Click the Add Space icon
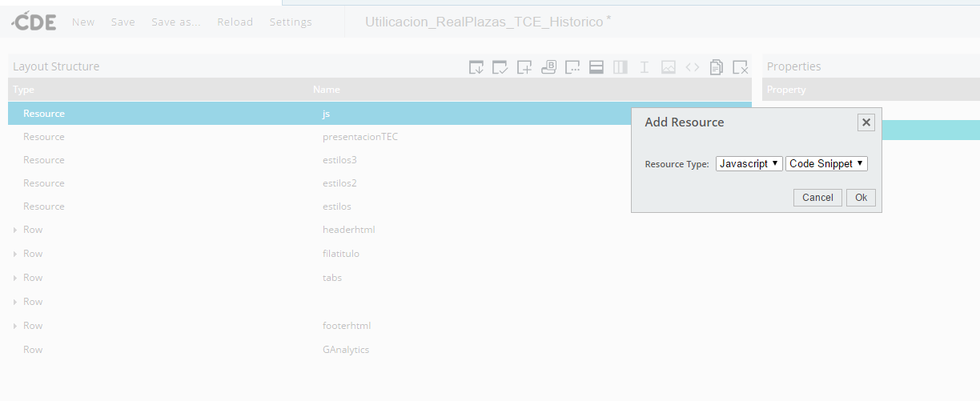Image resolution: width=980 pixels, height=401 pixels. tap(645, 67)
